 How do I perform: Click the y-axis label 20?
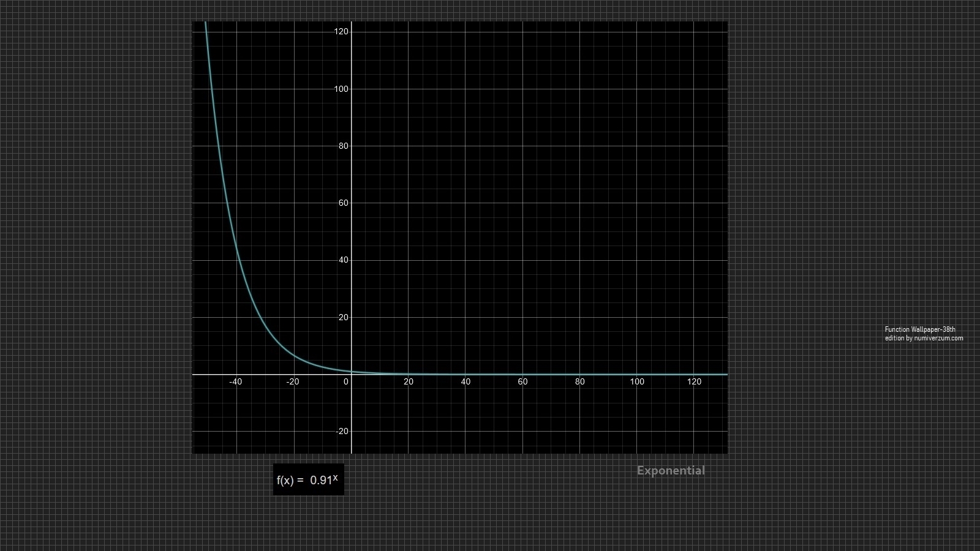343,317
